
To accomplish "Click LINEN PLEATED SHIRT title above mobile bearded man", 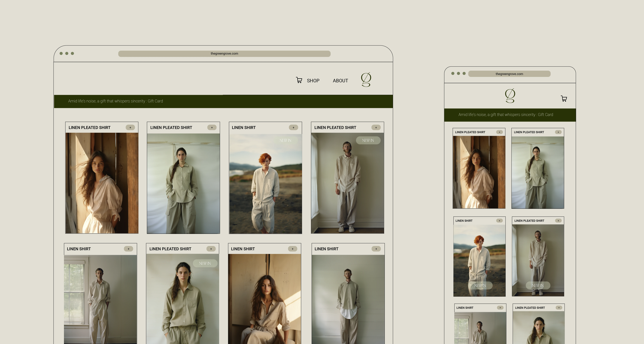I will (x=529, y=221).
